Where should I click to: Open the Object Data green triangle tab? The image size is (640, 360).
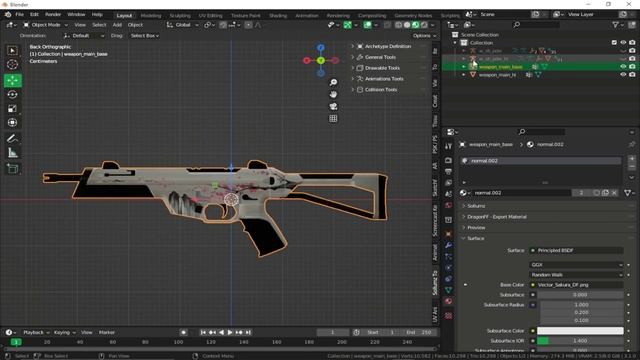pos(448,290)
